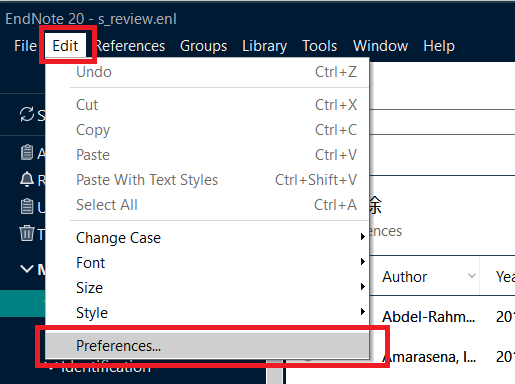The image size is (515, 384).
Task: Open the Tools menu
Action: click(x=319, y=46)
